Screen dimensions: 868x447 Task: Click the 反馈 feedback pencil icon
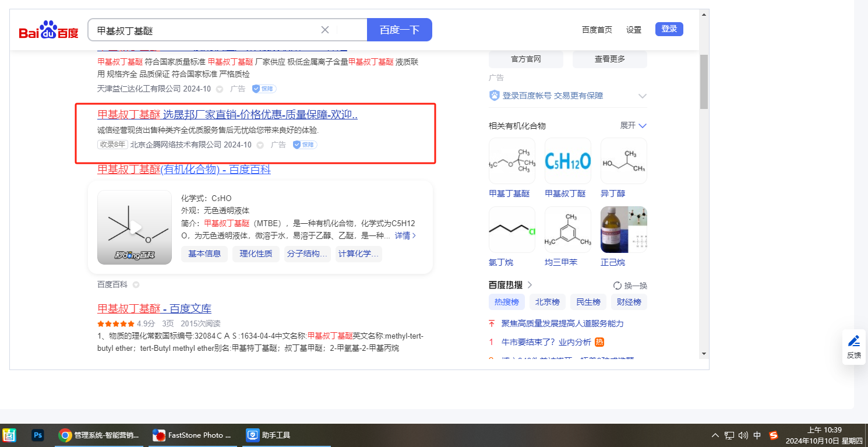coord(853,342)
